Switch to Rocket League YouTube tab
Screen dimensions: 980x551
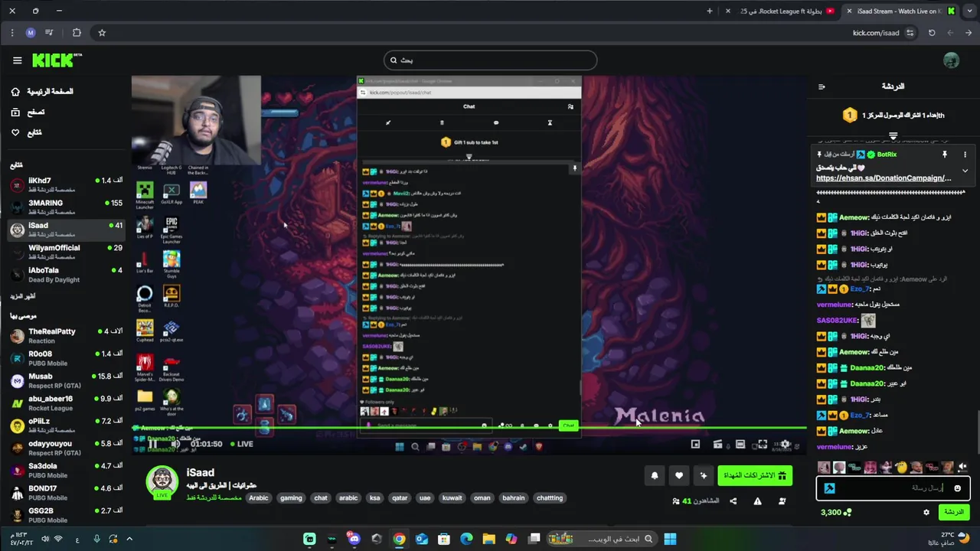781,11
